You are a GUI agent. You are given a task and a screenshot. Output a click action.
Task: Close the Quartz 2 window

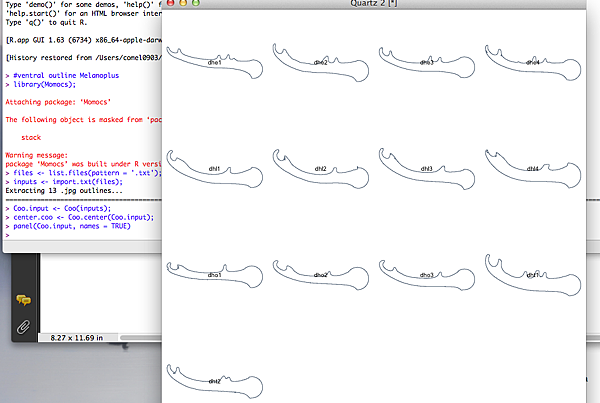tap(171, 3)
